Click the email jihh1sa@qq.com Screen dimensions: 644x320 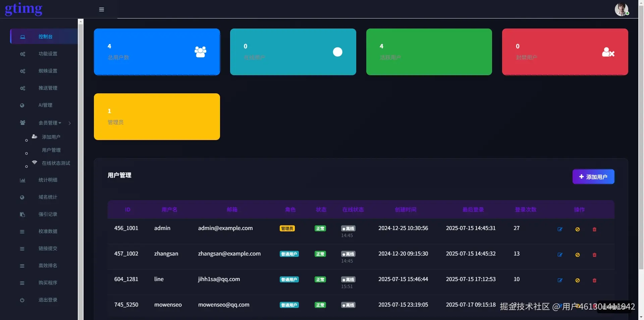tap(219, 279)
